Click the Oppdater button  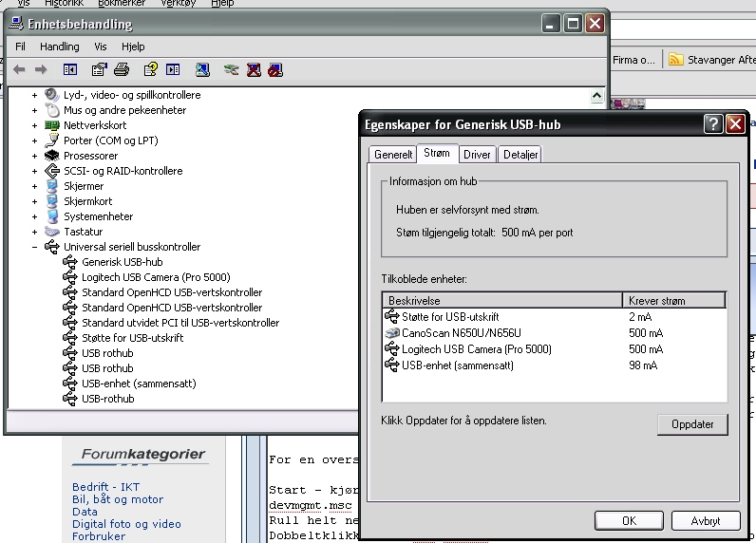click(x=691, y=424)
